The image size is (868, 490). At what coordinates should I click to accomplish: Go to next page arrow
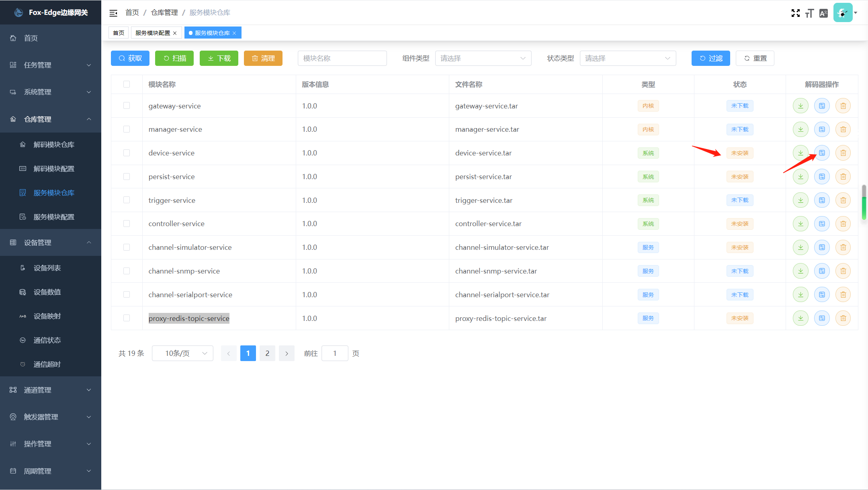coord(287,353)
